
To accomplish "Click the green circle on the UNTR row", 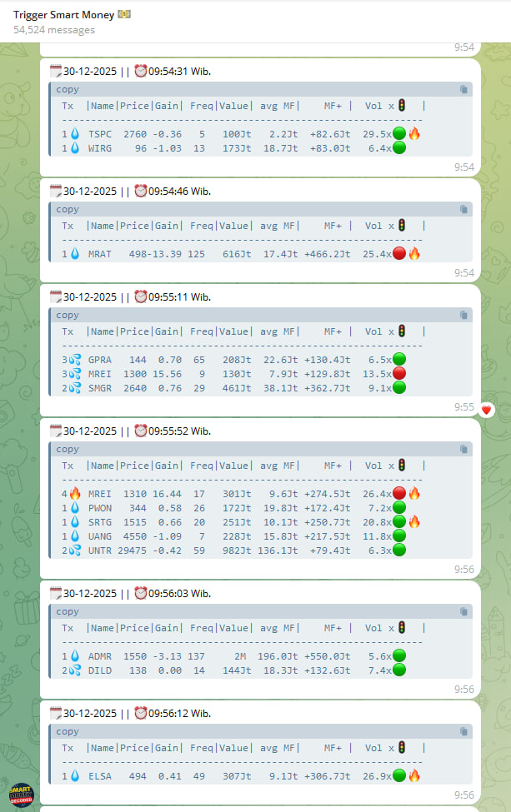I will (x=399, y=550).
